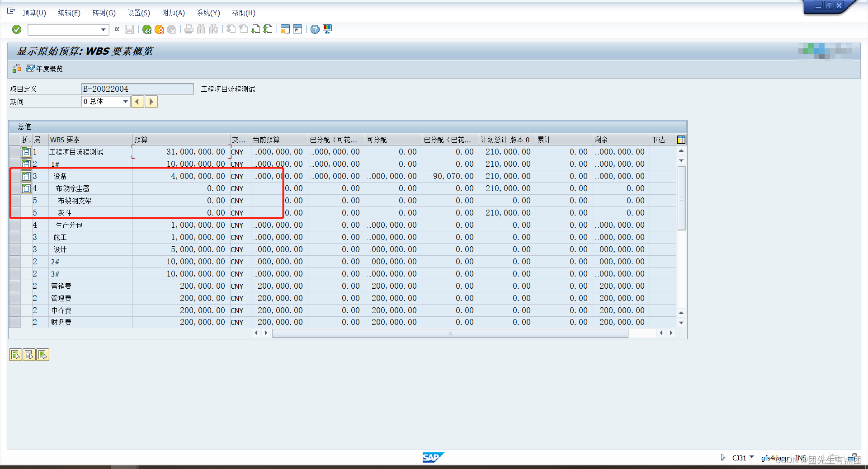Open the command field dropdown arrow
The width and height of the screenshot is (868, 469).
point(103,29)
